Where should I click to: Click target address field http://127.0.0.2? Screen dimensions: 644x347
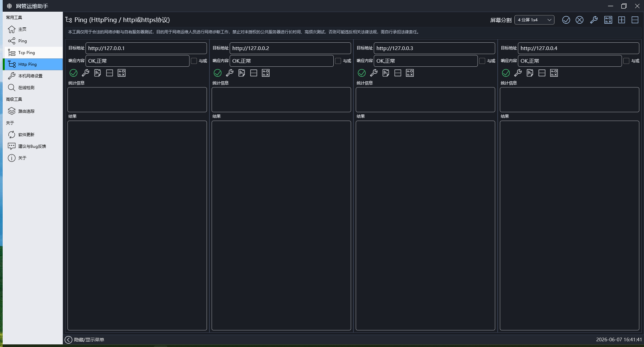[x=290, y=48]
